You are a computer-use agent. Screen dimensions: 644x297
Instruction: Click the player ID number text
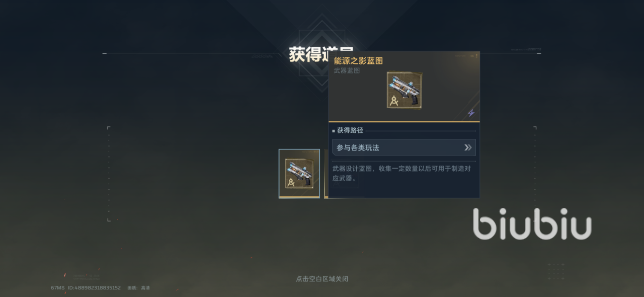pos(95,288)
